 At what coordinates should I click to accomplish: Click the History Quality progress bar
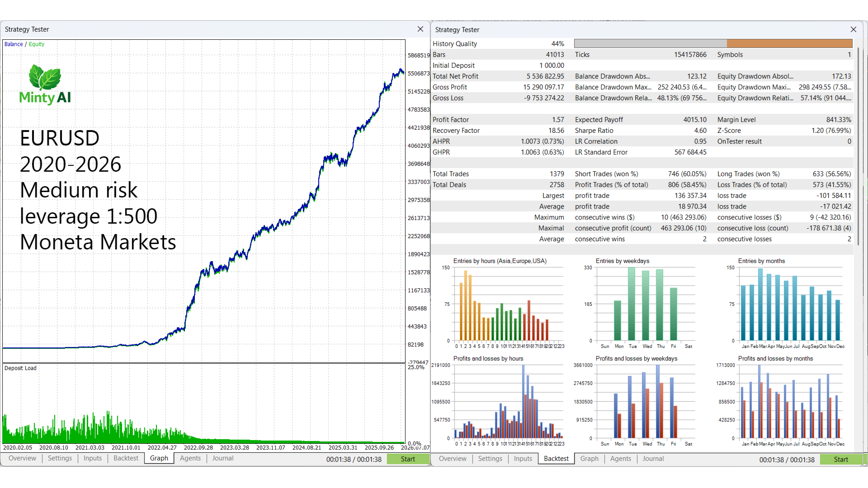713,43
